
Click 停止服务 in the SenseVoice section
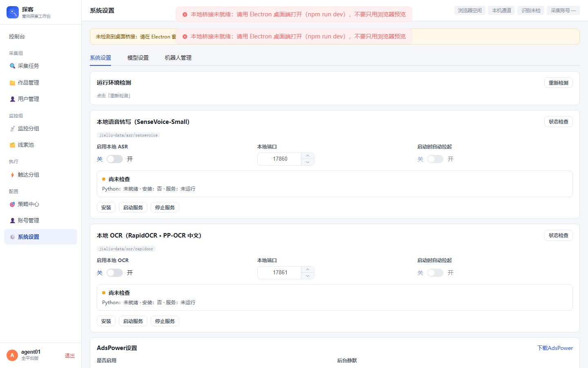pos(165,208)
